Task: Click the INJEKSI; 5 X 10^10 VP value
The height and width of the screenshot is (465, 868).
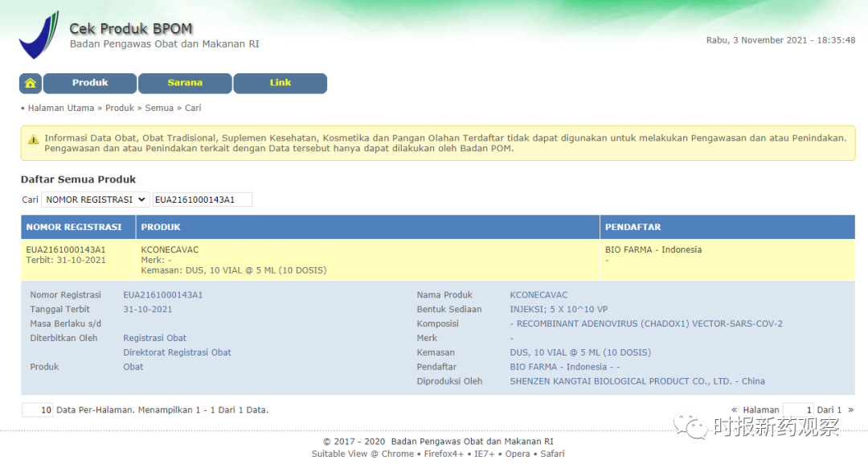Action: click(x=559, y=309)
